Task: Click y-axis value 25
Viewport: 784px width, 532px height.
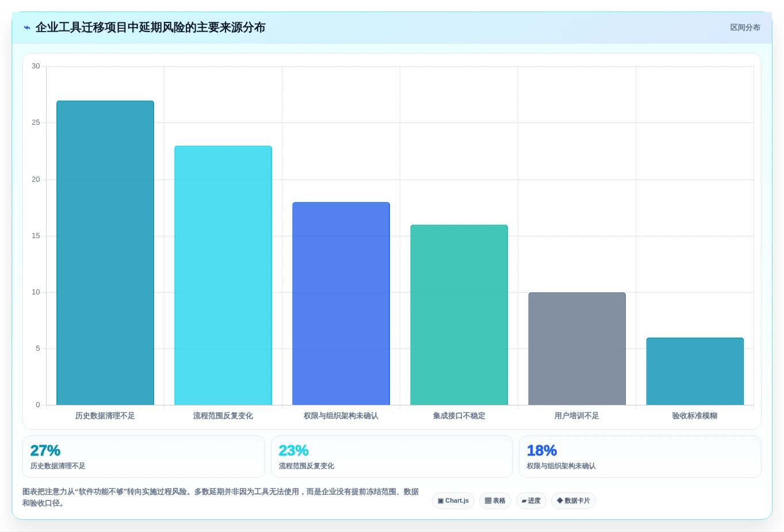Action: pos(36,123)
